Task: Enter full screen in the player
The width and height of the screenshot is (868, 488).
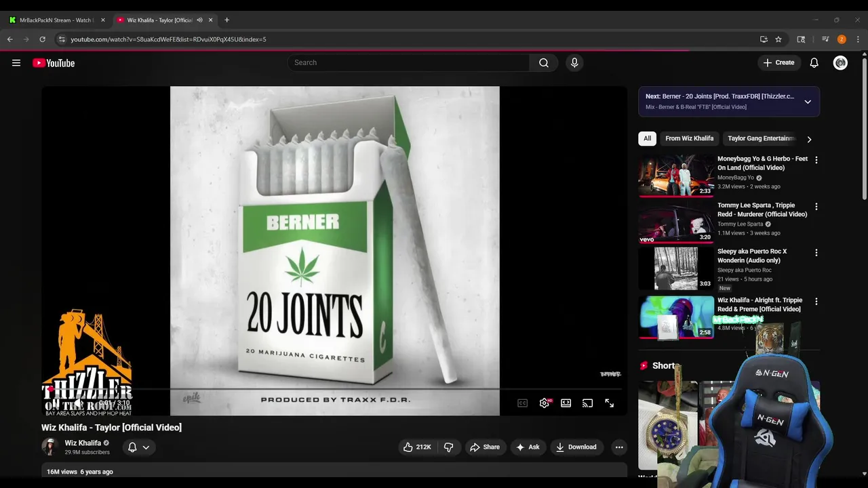Action: [610, 403]
